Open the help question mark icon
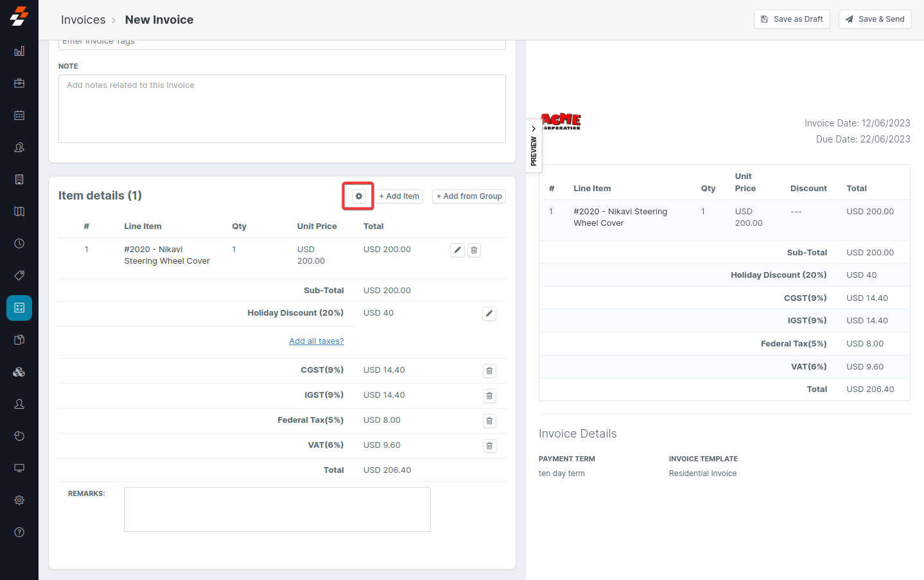 click(x=19, y=532)
